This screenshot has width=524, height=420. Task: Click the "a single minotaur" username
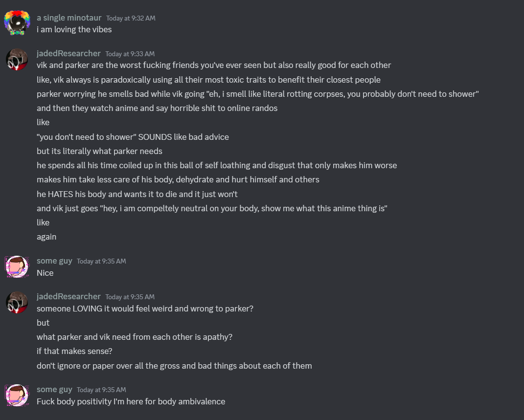pyautogui.click(x=69, y=18)
